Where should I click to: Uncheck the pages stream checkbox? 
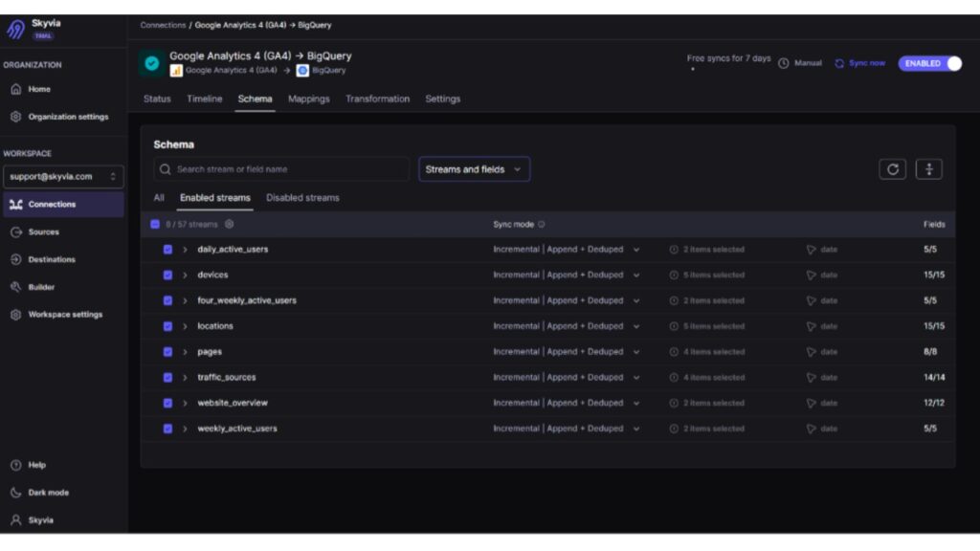pos(167,352)
